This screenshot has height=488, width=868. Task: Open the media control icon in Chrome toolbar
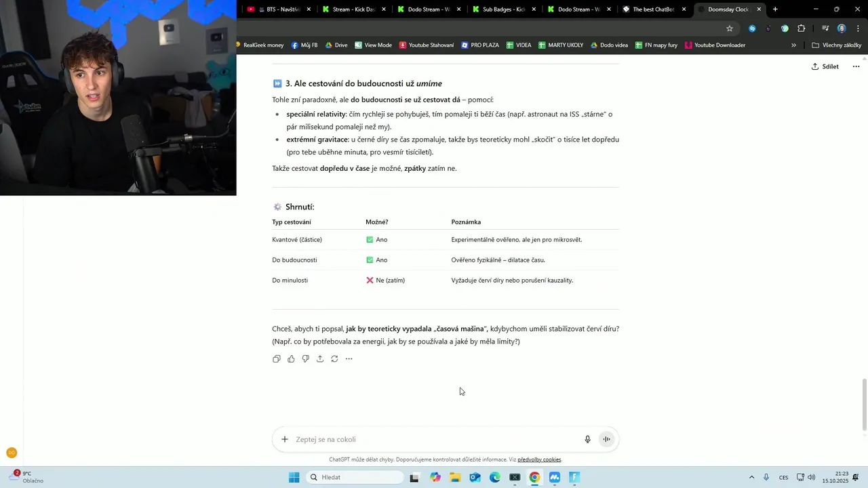pos(825,28)
